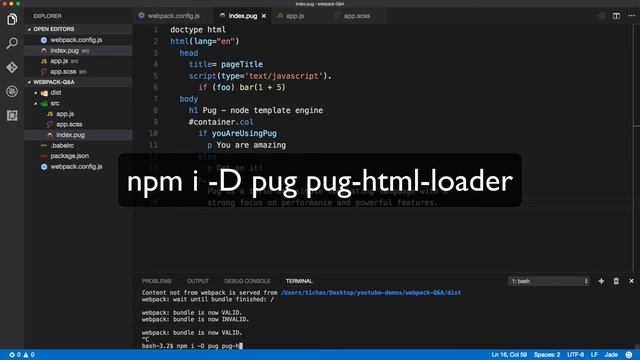This screenshot has height=360, width=640.
Task: Close the index.pug editor tab
Action: point(264,16)
